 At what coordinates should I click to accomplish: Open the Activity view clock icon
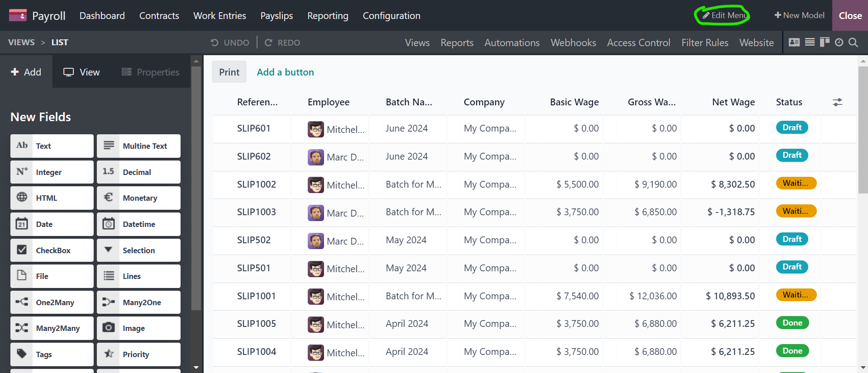coord(839,42)
